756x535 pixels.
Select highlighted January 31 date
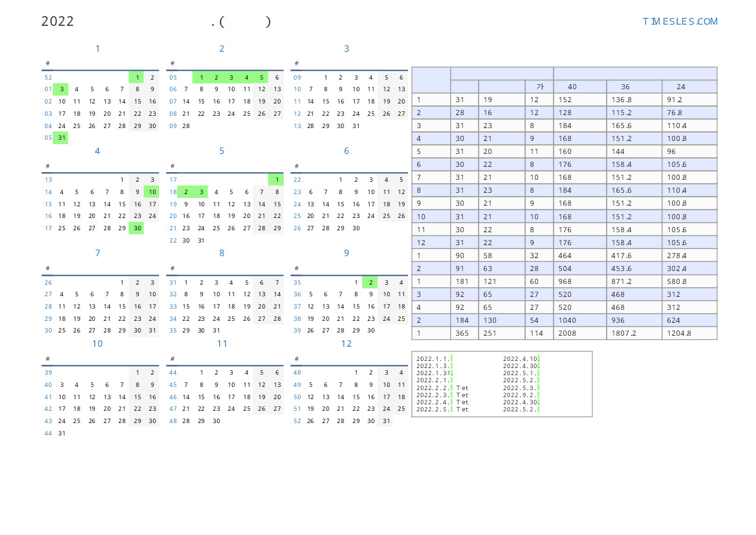61,137
